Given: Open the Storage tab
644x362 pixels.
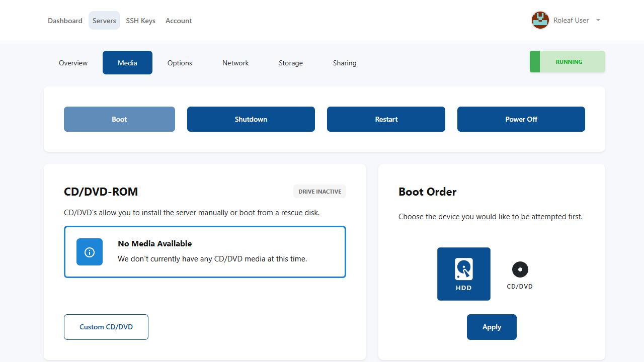Looking at the screenshot, I should coord(291,63).
